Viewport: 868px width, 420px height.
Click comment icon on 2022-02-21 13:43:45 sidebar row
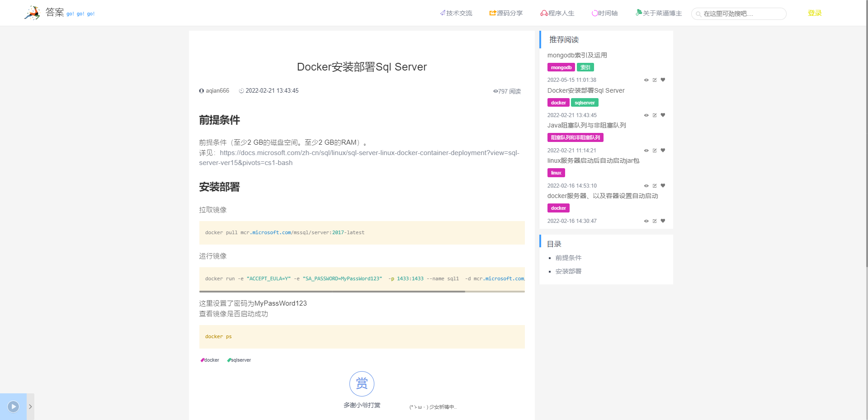pyautogui.click(x=655, y=115)
